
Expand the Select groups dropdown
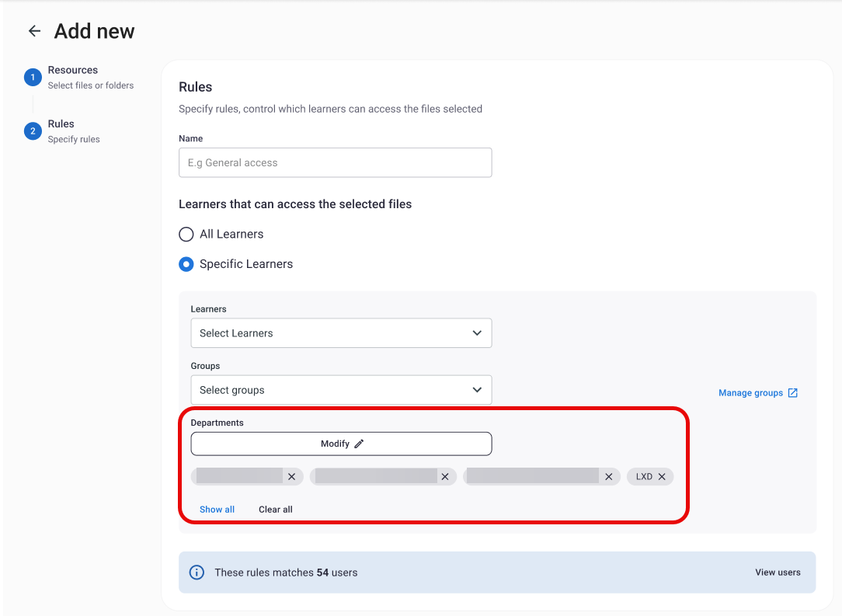[341, 390]
